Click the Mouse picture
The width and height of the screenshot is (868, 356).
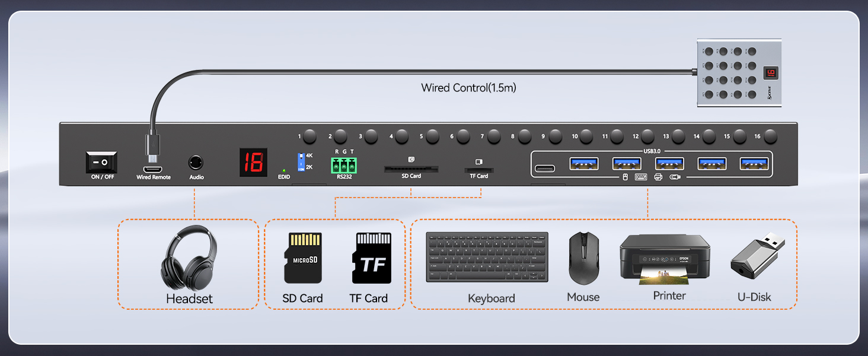click(x=584, y=258)
